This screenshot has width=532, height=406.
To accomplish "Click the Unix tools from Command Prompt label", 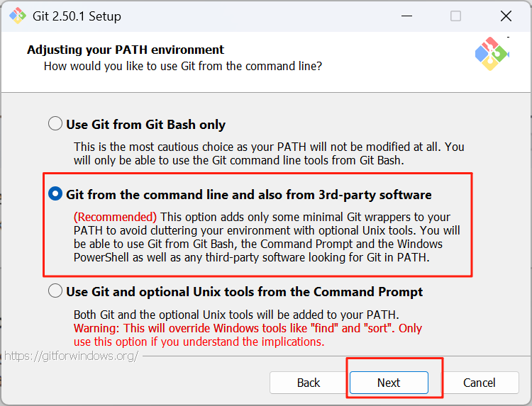I will (244, 292).
